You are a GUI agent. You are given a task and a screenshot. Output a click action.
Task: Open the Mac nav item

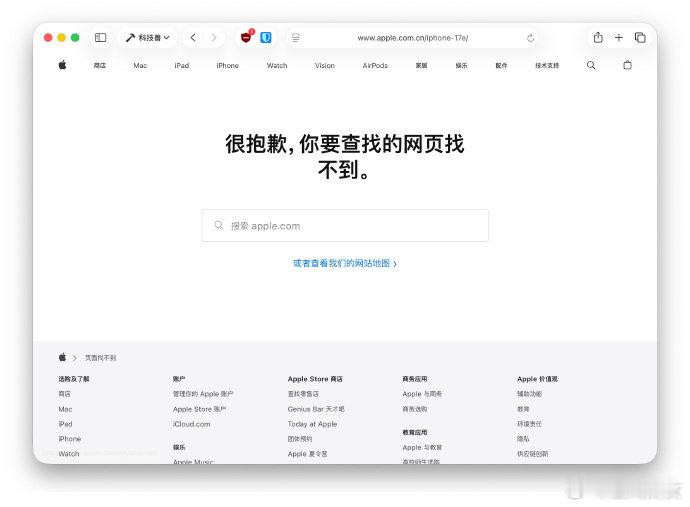coord(140,66)
